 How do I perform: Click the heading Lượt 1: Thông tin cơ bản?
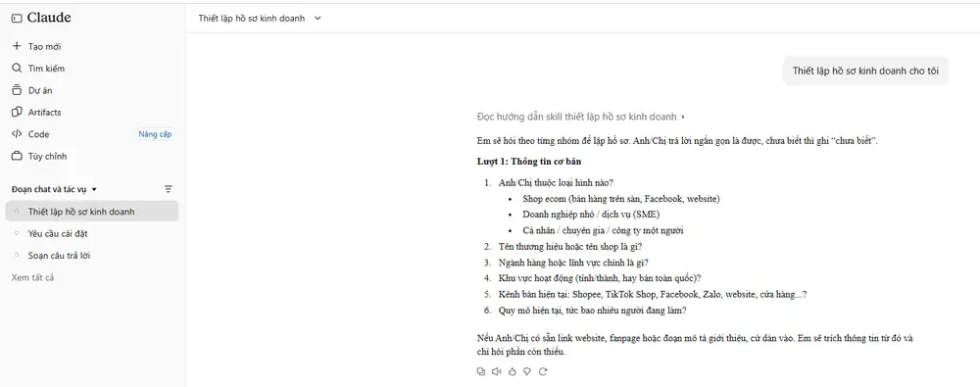point(529,162)
